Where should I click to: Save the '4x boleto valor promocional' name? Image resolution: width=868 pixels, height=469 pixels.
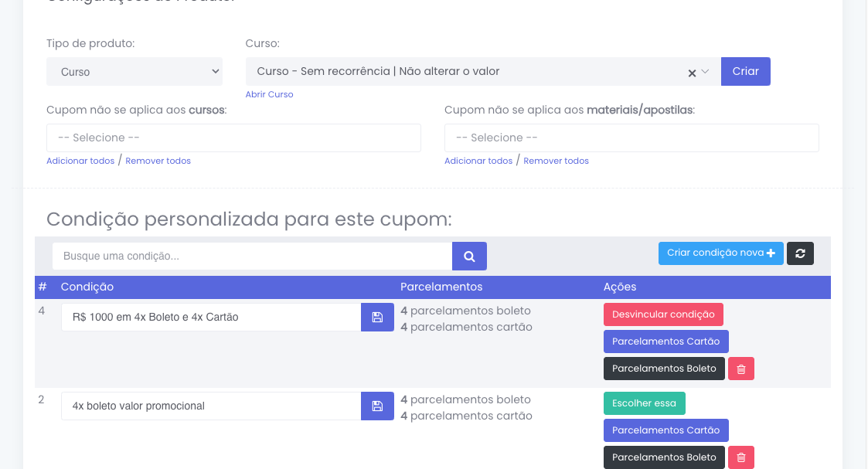377,406
